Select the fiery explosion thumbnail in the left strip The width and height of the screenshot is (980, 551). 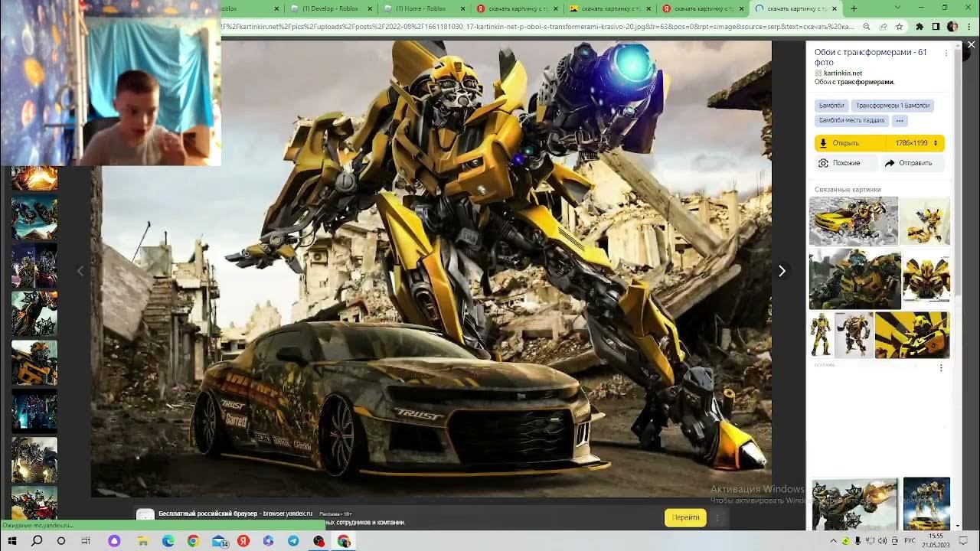tap(34, 178)
